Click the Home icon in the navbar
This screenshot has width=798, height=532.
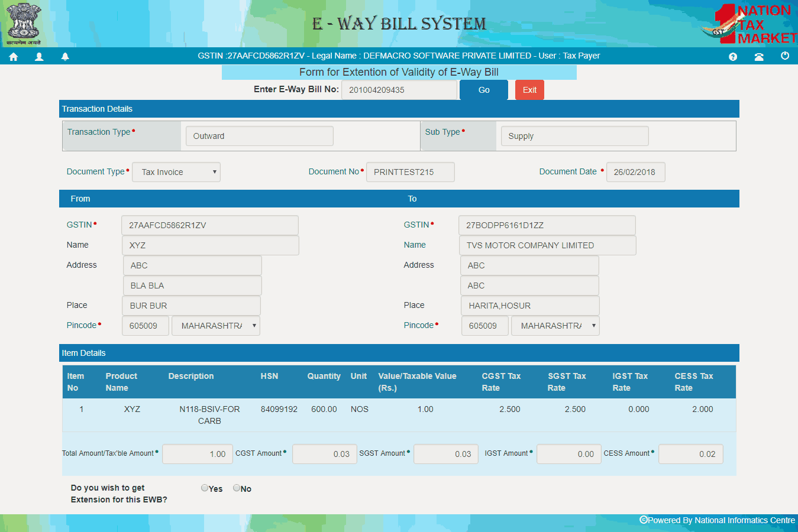click(13, 56)
